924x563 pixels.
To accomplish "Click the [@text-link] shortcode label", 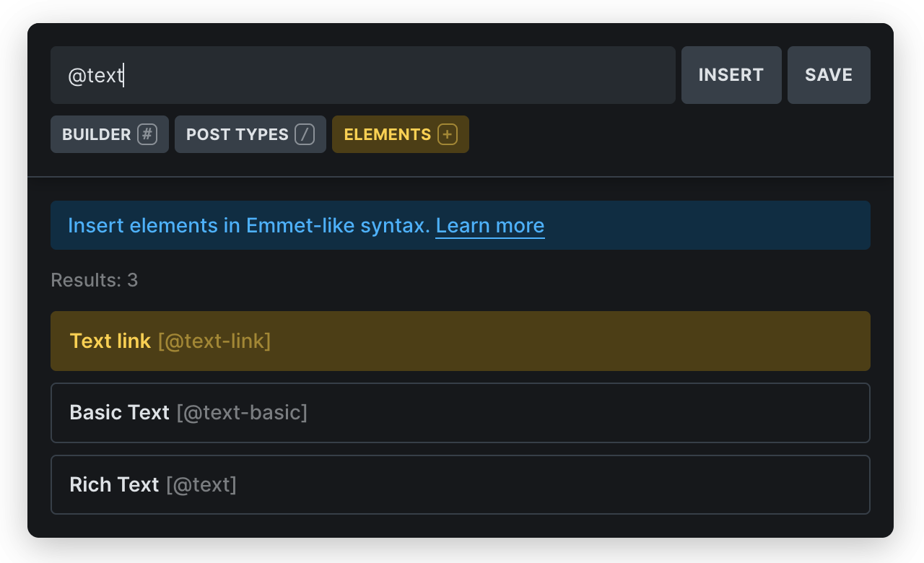I will pyautogui.click(x=214, y=341).
